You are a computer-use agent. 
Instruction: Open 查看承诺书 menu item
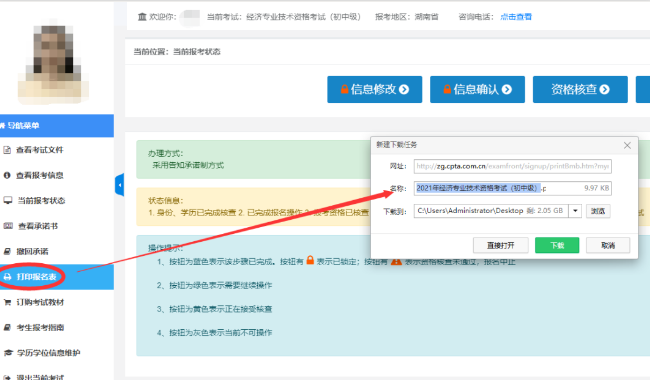(57, 226)
